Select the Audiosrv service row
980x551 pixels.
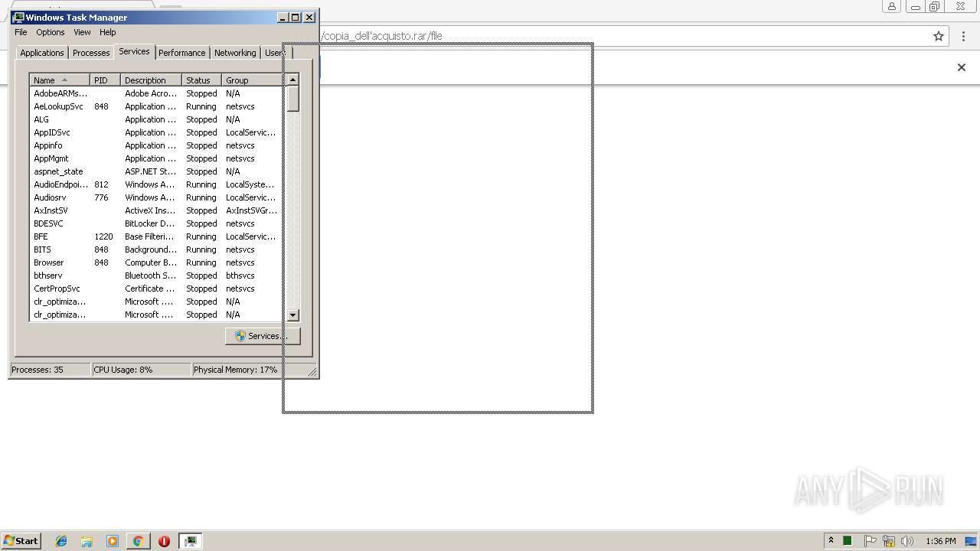point(157,197)
